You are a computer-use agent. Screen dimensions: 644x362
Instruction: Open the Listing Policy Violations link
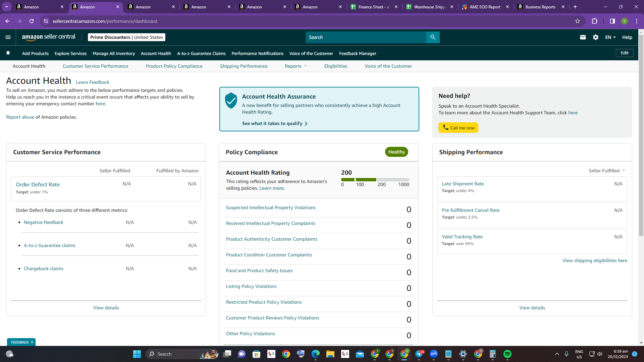(x=251, y=286)
